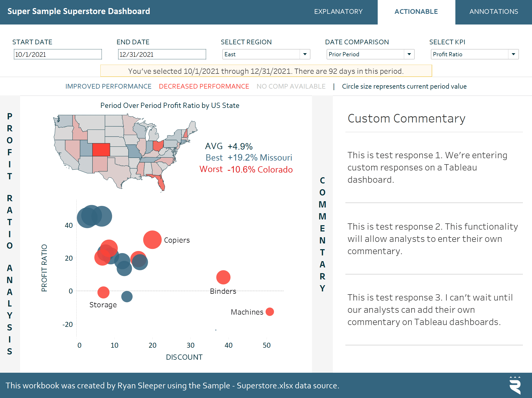Click the 'Worst -10.6% Colorado' text

pyautogui.click(x=246, y=169)
